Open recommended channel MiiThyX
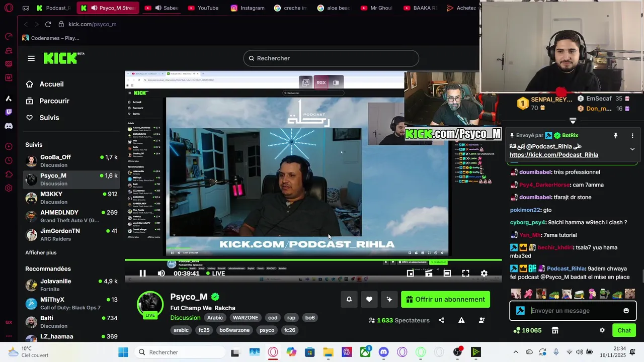The height and width of the screenshot is (362, 644). click(72, 303)
